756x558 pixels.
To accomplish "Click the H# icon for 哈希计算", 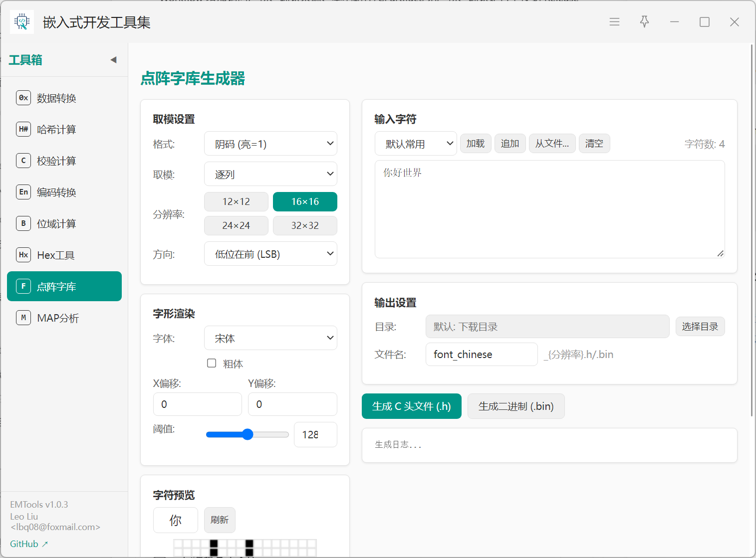I will [x=23, y=129].
